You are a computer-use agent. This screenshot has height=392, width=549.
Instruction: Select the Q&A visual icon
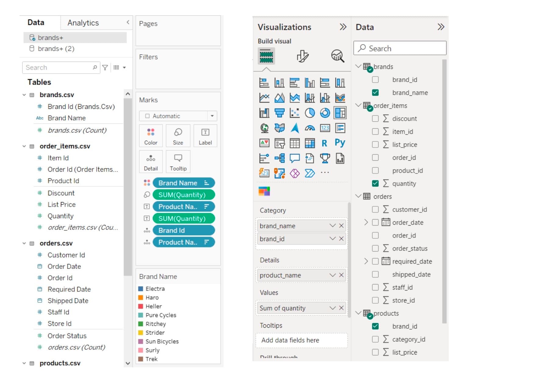tap(295, 158)
